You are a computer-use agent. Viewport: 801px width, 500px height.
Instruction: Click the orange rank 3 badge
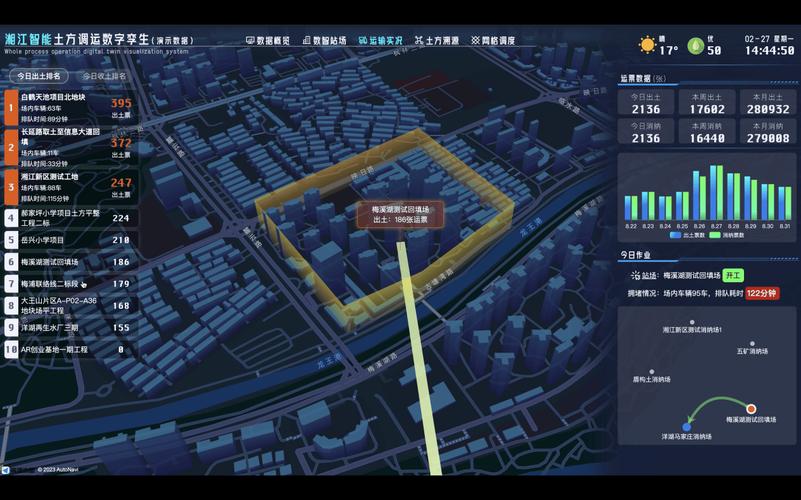coord(11,187)
